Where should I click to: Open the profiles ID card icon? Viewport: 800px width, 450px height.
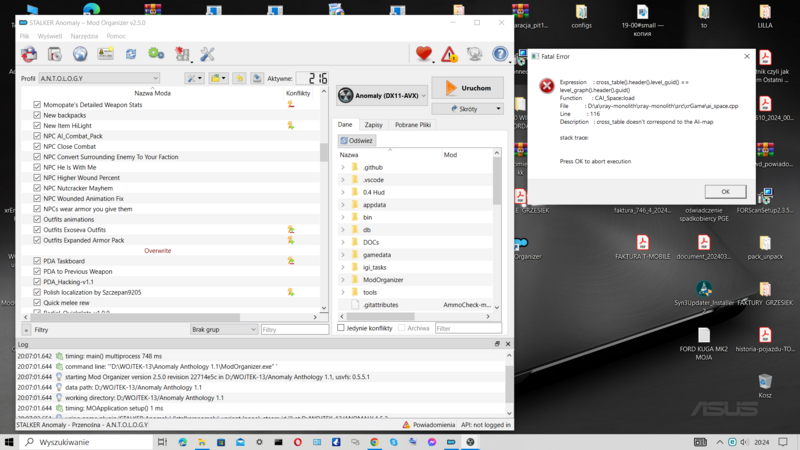(105, 54)
